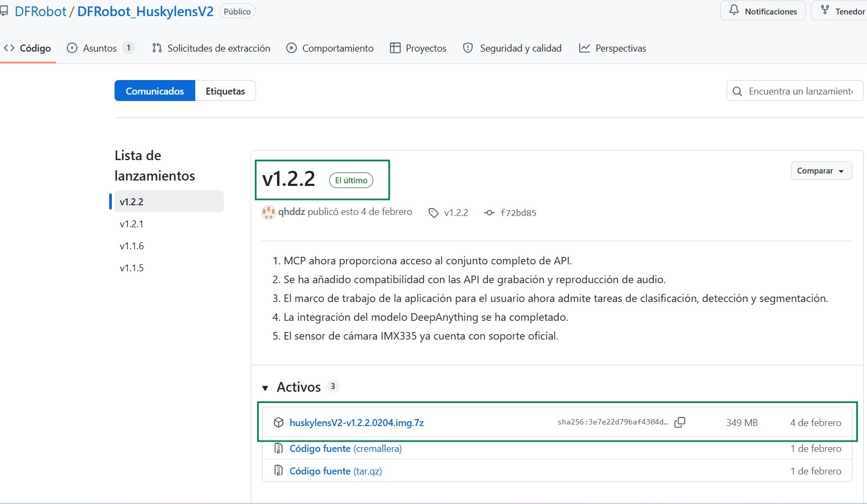Click the commit icon beside f72bd85
Image resolution: width=867 pixels, height=504 pixels.
click(489, 213)
